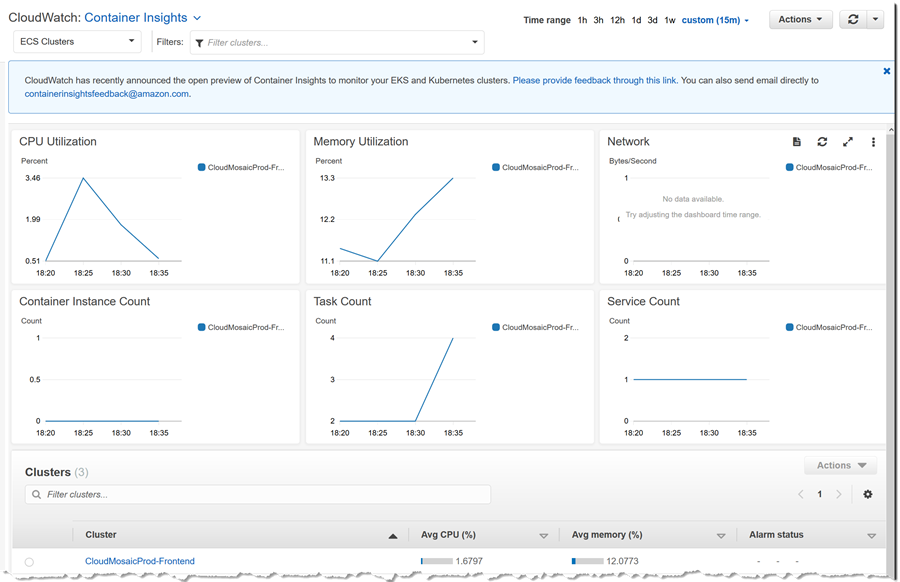The image size is (900, 582).
Task: Open the top Actions dropdown
Action: click(x=800, y=20)
